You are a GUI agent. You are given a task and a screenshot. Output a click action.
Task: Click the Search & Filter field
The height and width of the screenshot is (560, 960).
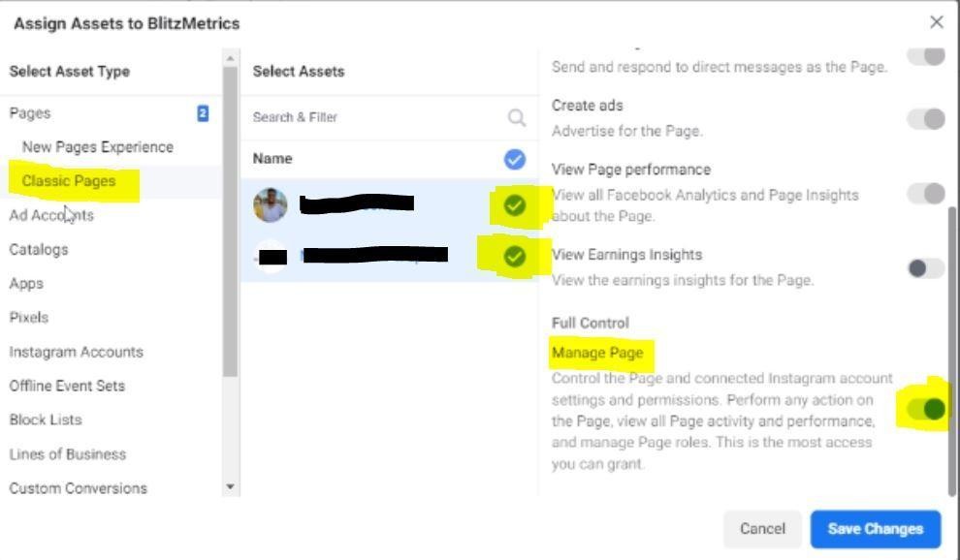(x=373, y=117)
